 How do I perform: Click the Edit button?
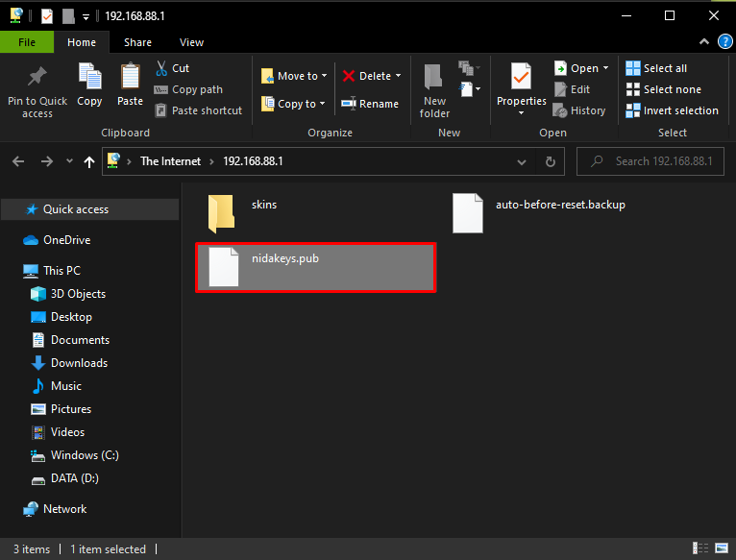coord(572,89)
